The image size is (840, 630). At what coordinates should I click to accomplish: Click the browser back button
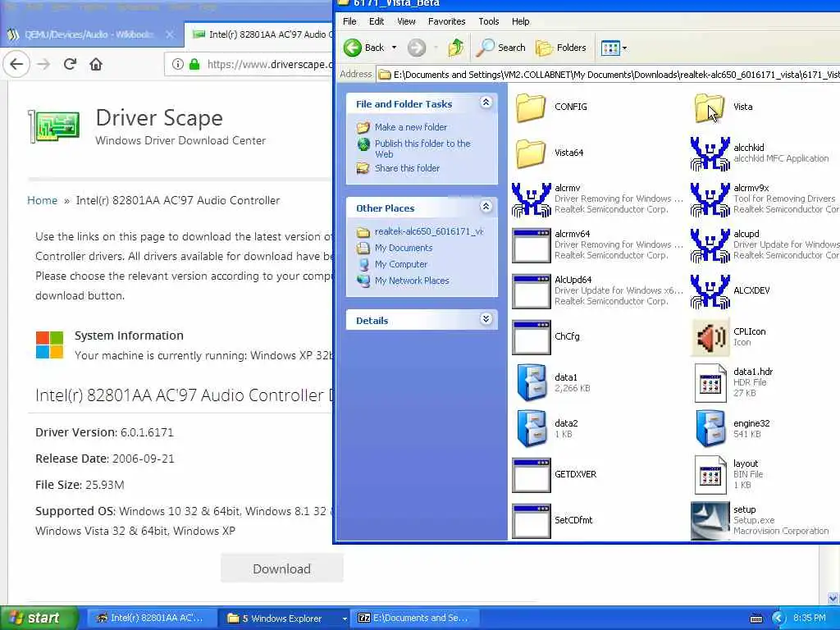(16, 64)
